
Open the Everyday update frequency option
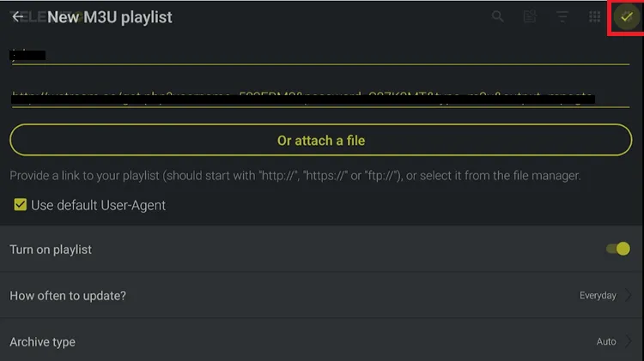click(x=598, y=296)
